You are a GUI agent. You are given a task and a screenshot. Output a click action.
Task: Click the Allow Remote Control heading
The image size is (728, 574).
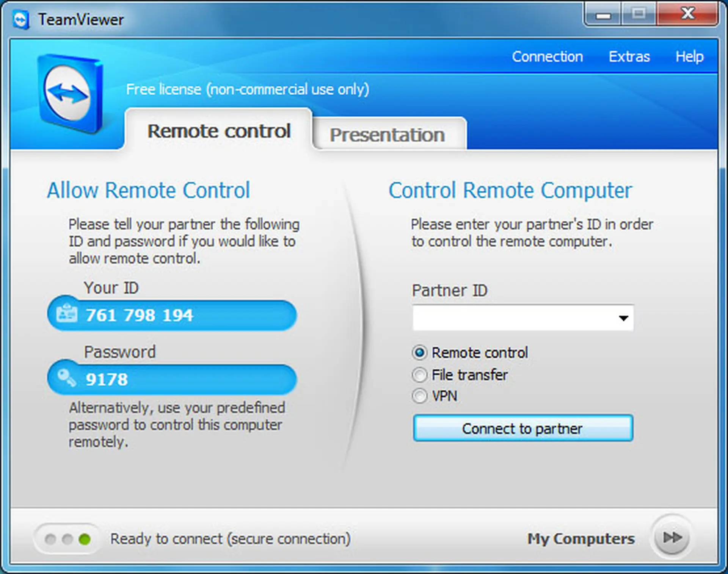coord(148,190)
